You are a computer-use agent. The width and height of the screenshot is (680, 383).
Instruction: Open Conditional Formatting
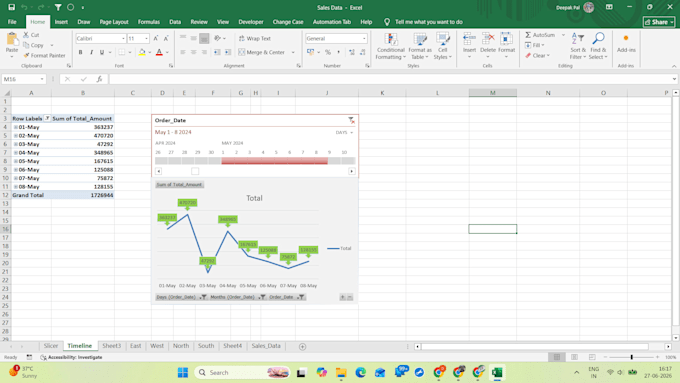pyautogui.click(x=390, y=46)
